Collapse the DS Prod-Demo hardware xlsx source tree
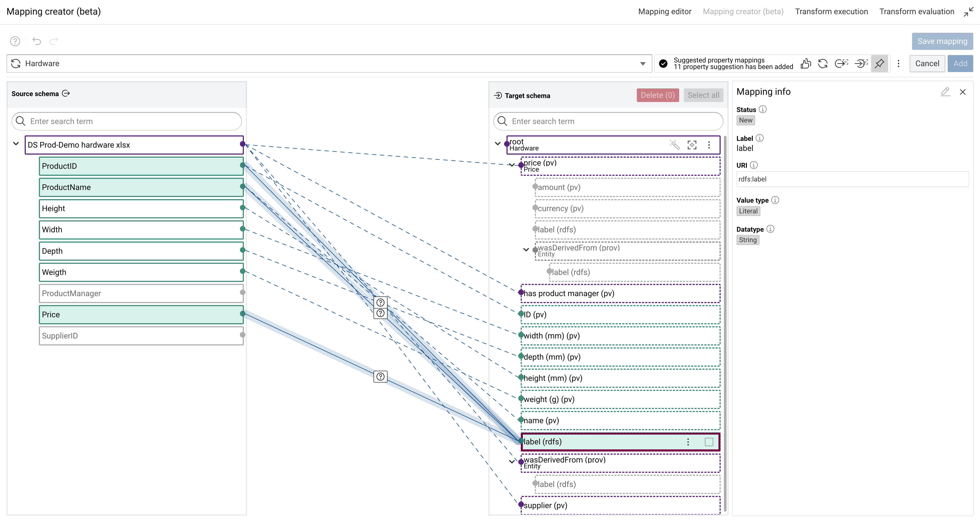Image resolution: width=980 pixels, height=523 pixels. 16,144
